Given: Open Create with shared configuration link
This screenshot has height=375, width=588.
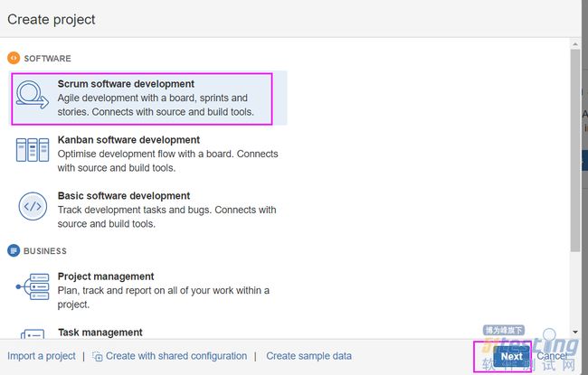Looking at the screenshot, I should tap(176, 356).
